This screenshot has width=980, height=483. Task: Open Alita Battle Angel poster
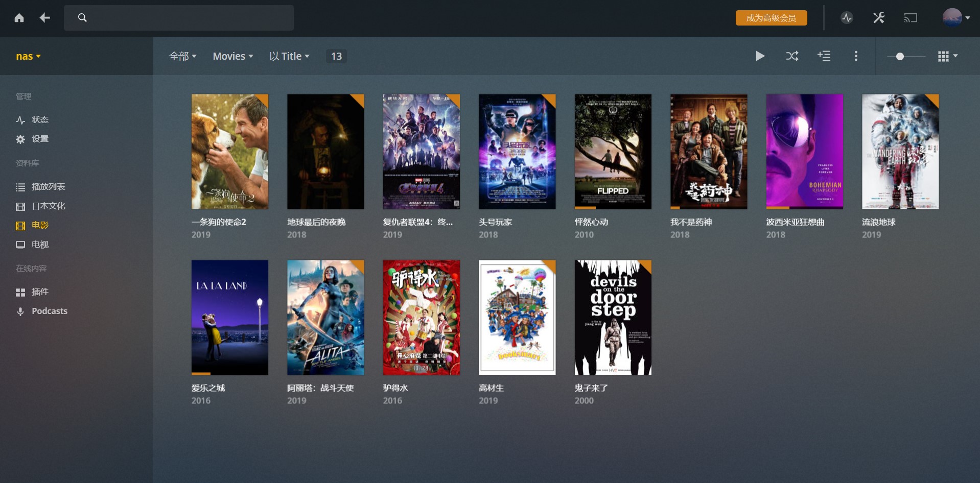325,318
